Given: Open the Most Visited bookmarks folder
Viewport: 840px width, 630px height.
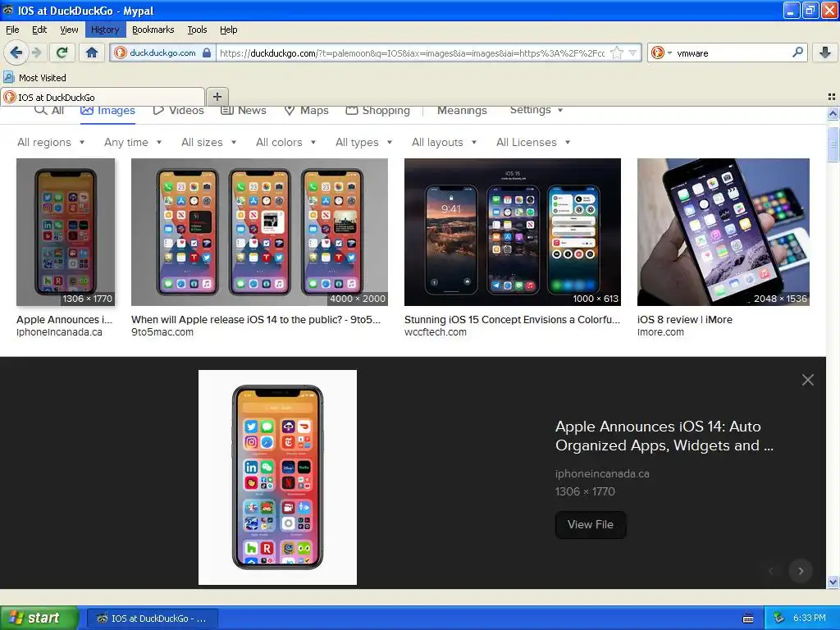Looking at the screenshot, I should click(x=34, y=78).
